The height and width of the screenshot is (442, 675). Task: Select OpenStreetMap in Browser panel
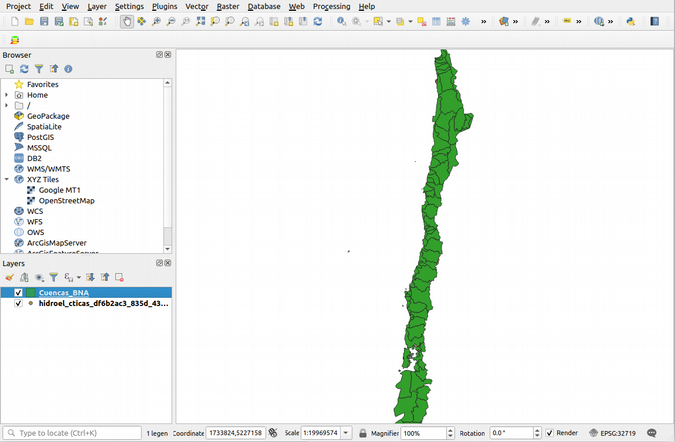(x=66, y=200)
